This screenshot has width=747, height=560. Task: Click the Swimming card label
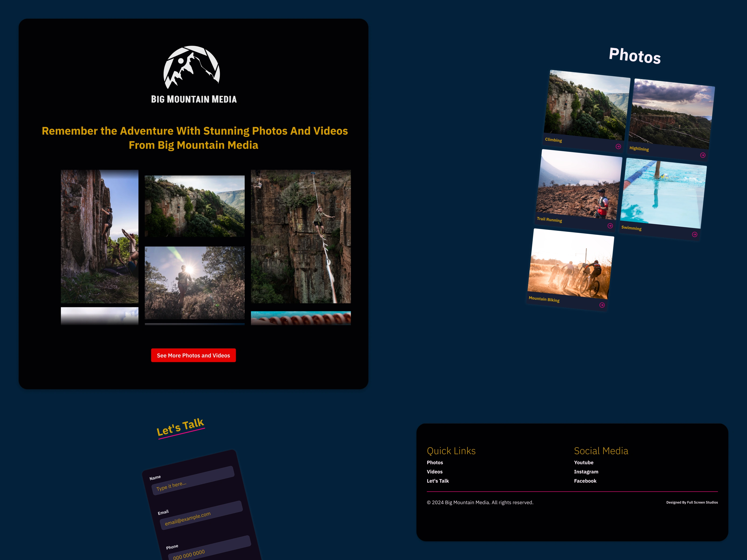pos(631,228)
